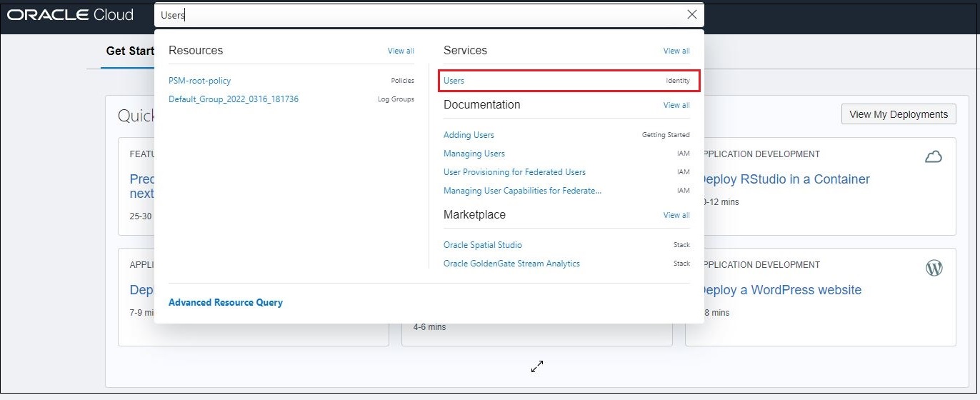Open Managing Users documentation link
The image size is (980, 400).
474,154
